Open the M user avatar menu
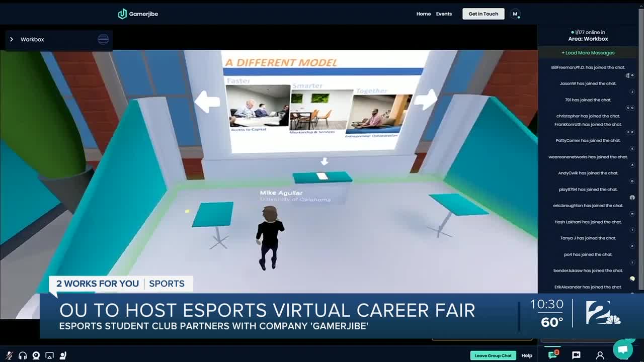Viewport: 644px width, 362px height. click(515, 14)
